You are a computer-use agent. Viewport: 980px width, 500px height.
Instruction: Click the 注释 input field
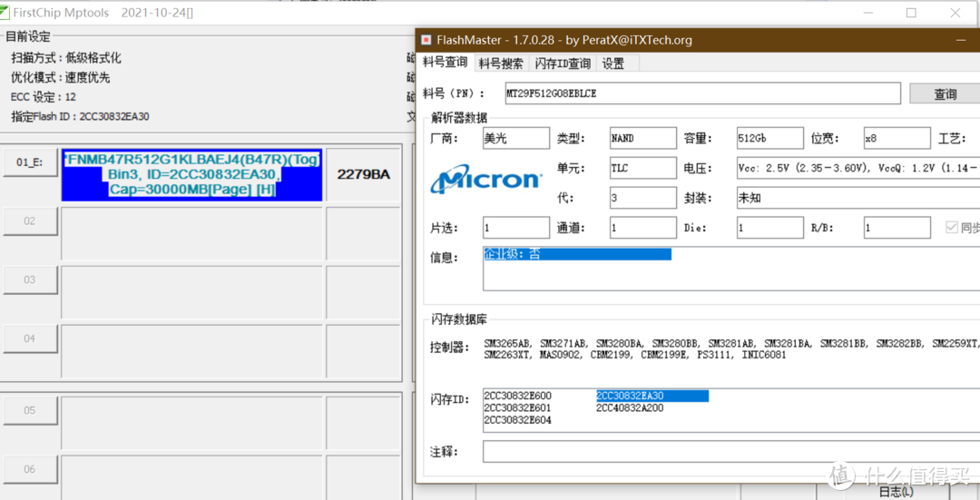[x=731, y=451]
